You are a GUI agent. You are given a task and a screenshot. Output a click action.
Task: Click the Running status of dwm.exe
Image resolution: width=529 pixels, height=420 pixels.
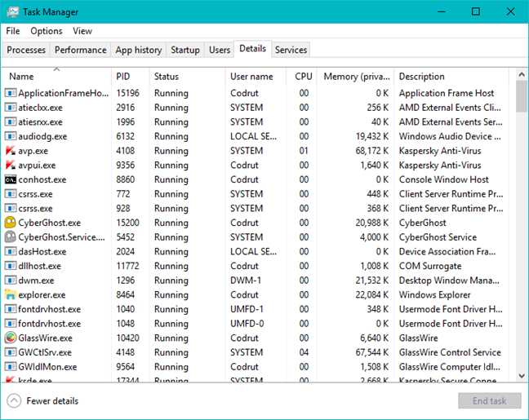(171, 281)
